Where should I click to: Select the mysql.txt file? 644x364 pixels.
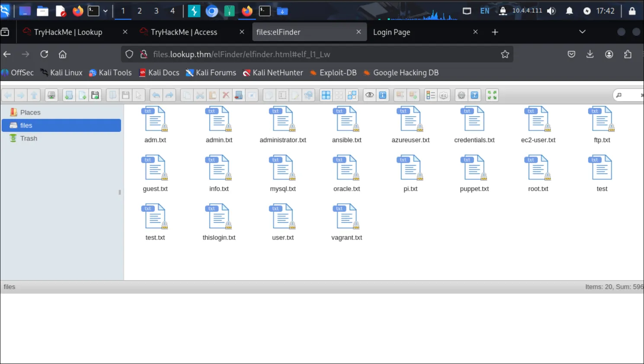tap(283, 173)
